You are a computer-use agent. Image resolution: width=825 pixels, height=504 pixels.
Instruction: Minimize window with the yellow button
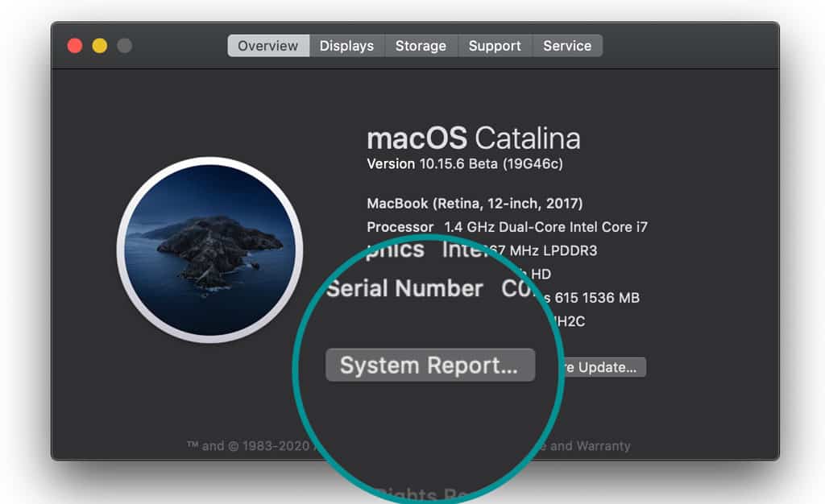click(x=100, y=46)
